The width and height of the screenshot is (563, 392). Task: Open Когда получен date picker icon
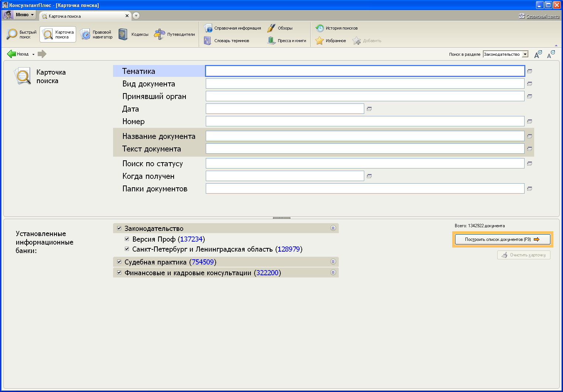tap(369, 176)
